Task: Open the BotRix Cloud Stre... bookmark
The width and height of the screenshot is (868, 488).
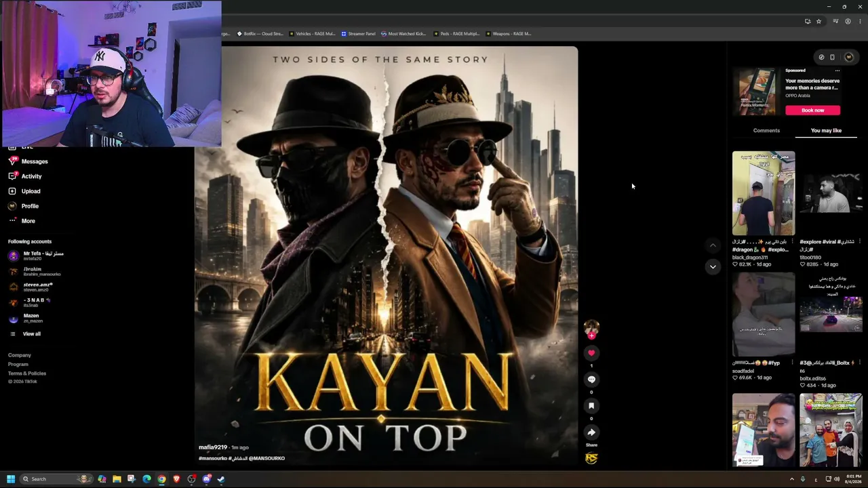Action: coord(260,33)
